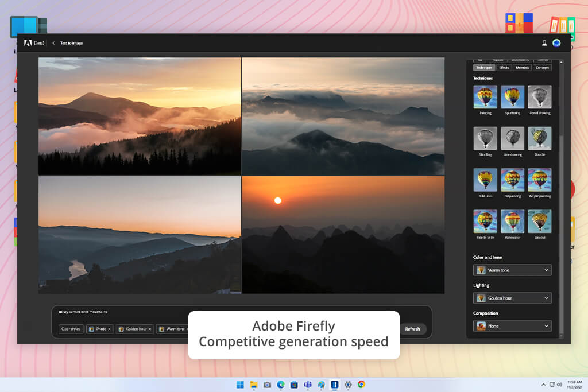Switch to the Concepts tab

tap(542, 68)
